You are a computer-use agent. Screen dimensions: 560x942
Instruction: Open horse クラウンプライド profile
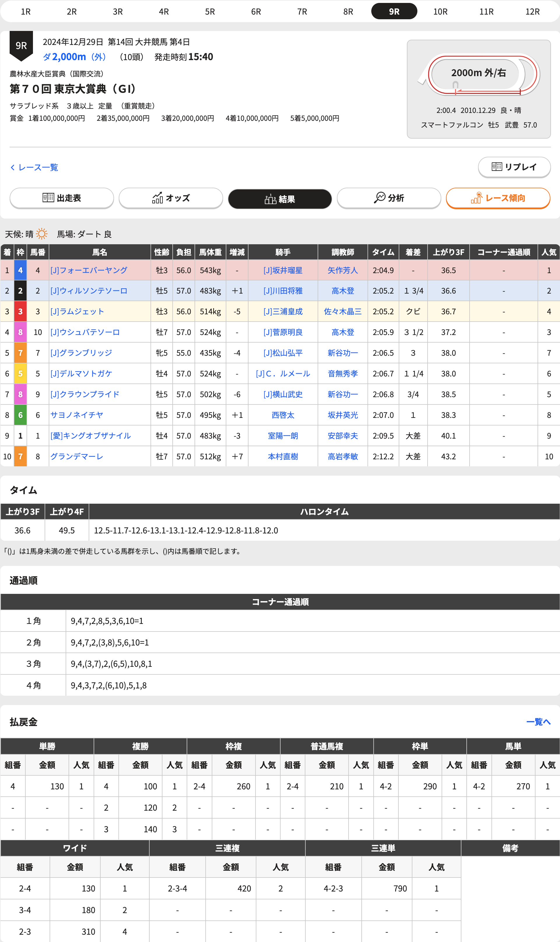tap(85, 394)
